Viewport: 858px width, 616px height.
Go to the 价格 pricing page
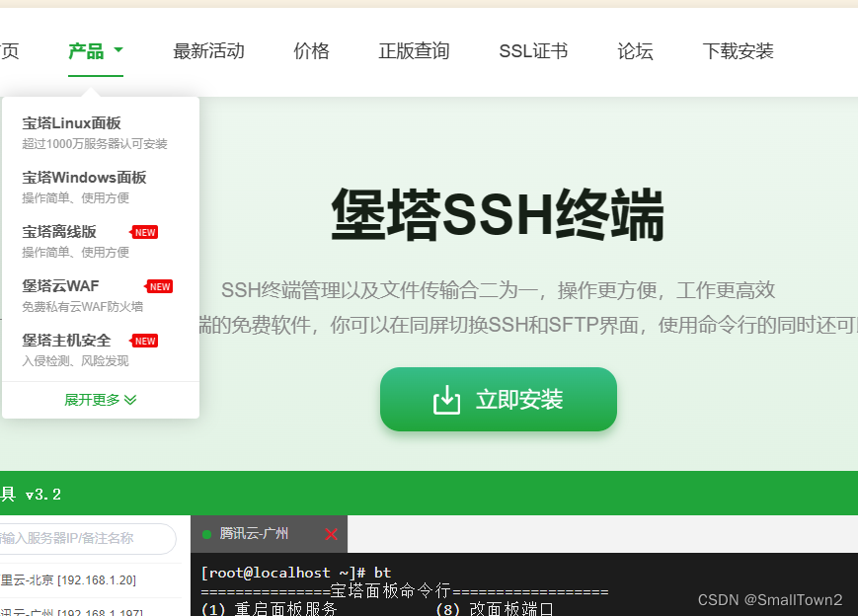click(x=311, y=51)
